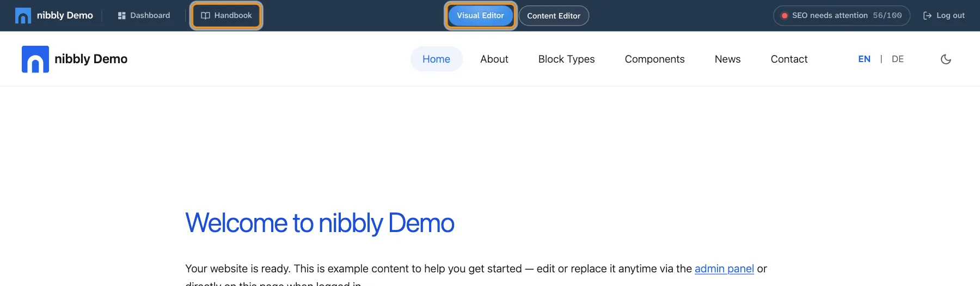Switch to Visual Editor mode
The image size is (980, 286).
481,15
